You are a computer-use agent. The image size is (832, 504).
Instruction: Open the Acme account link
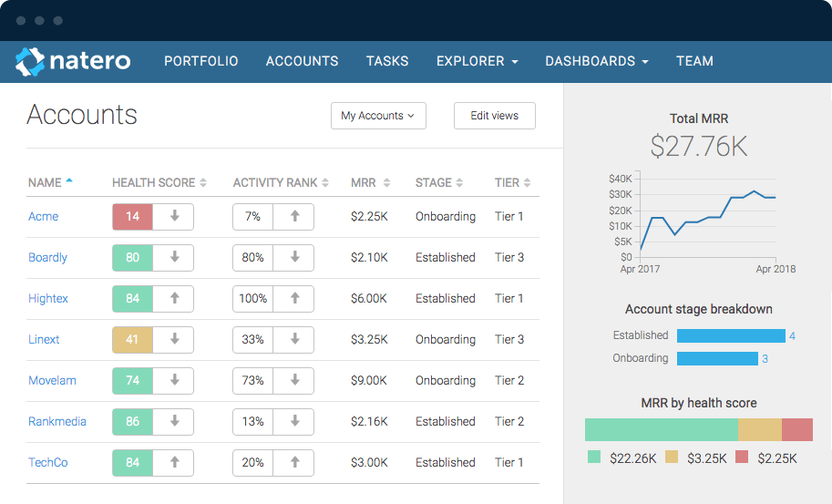coord(44,216)
